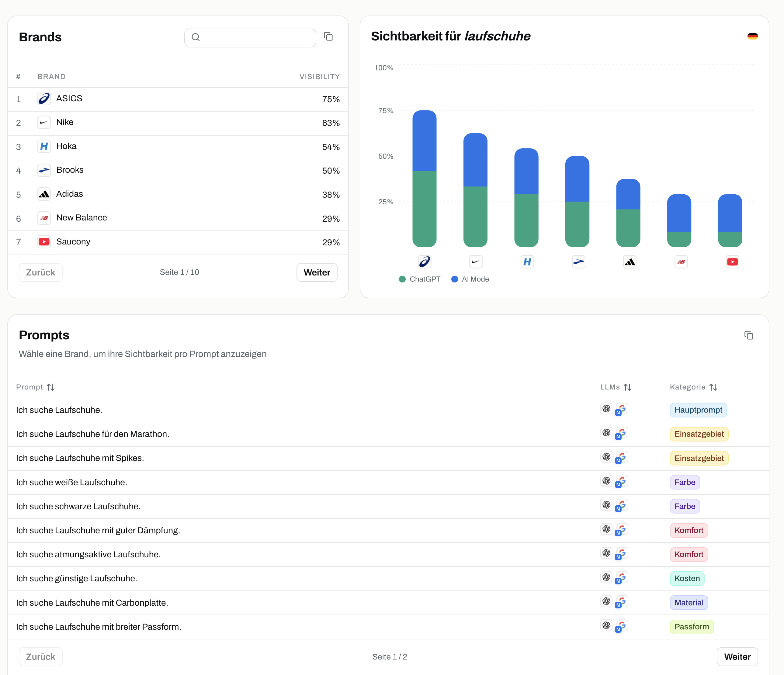Click the Brooks logo in the brands table
Image resolution: width=784 pixels, height=675 pixels.
(44, 170)
